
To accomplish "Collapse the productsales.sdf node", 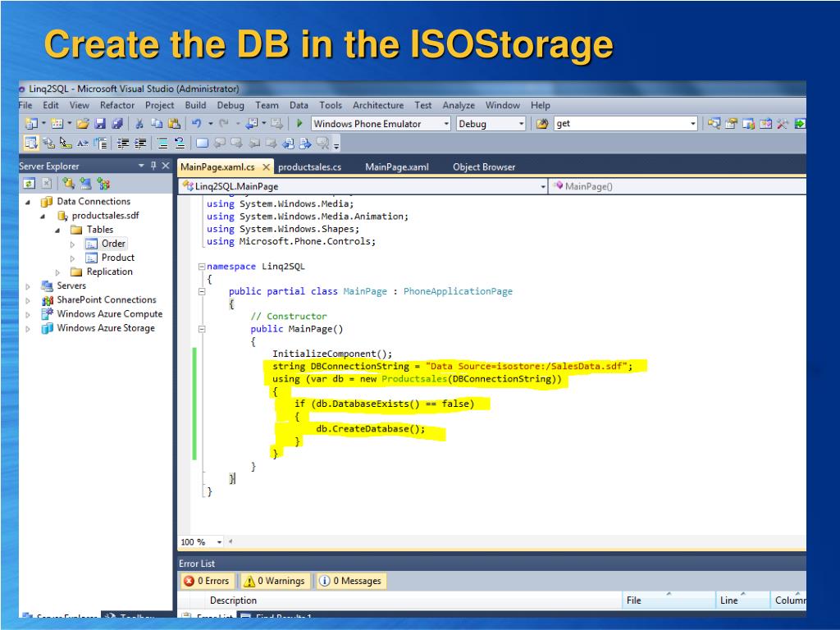I will point(43,217).
